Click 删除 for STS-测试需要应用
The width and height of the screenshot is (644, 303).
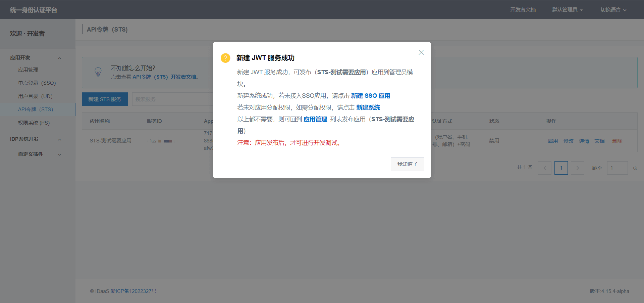[617, 141]
